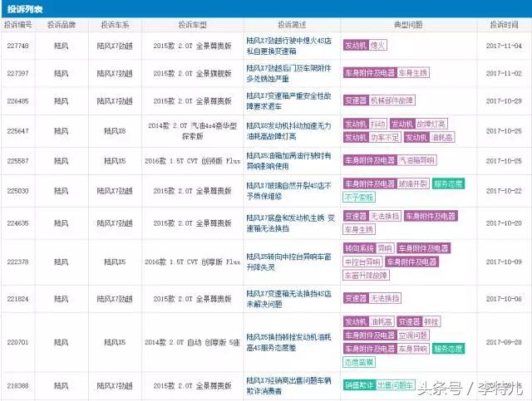Open complaint about X5油箱加满油异响
Image resolution: width=532 pixels, height=401 pixels.
[x=288, y=161]
